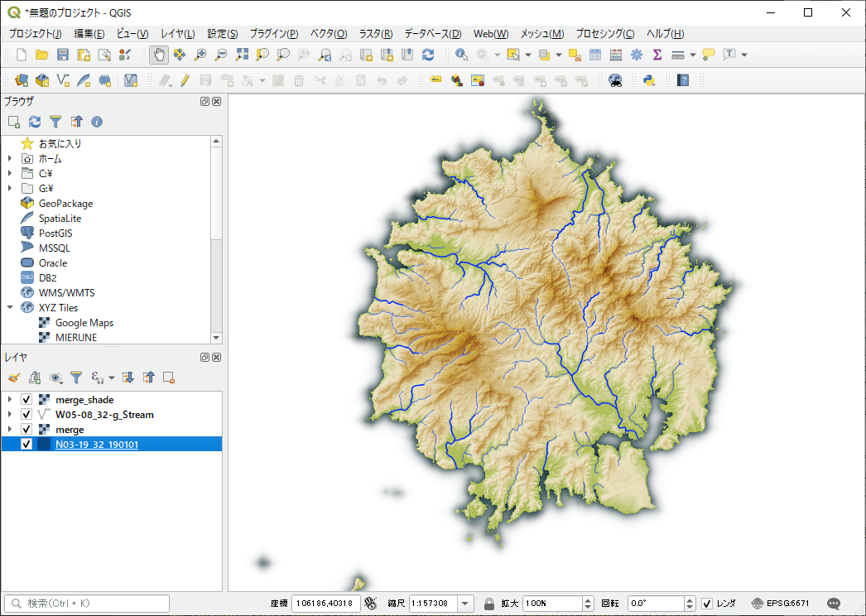Image resolution: width=866 pixels, height=616 pixels.
Task: Open the Python console
Action: 649,80
